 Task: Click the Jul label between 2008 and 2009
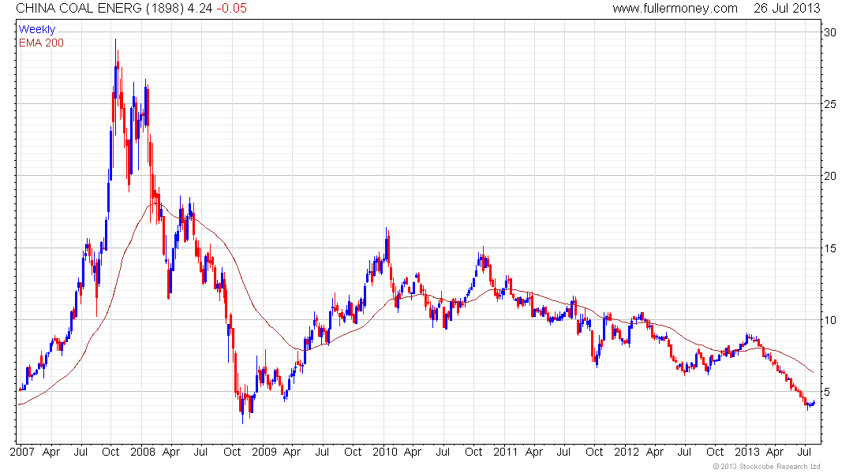tap(201, 452)
